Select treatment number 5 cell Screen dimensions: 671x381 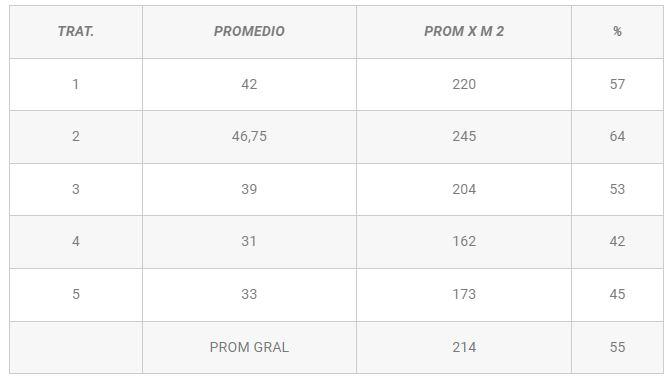coord(76,295)
